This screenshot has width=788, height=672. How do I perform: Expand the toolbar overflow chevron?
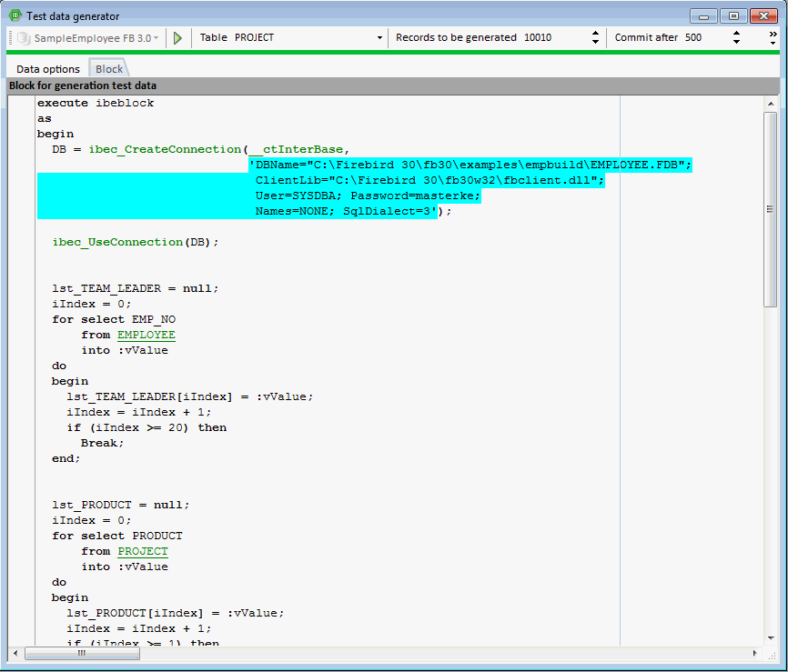click(773, 37)
